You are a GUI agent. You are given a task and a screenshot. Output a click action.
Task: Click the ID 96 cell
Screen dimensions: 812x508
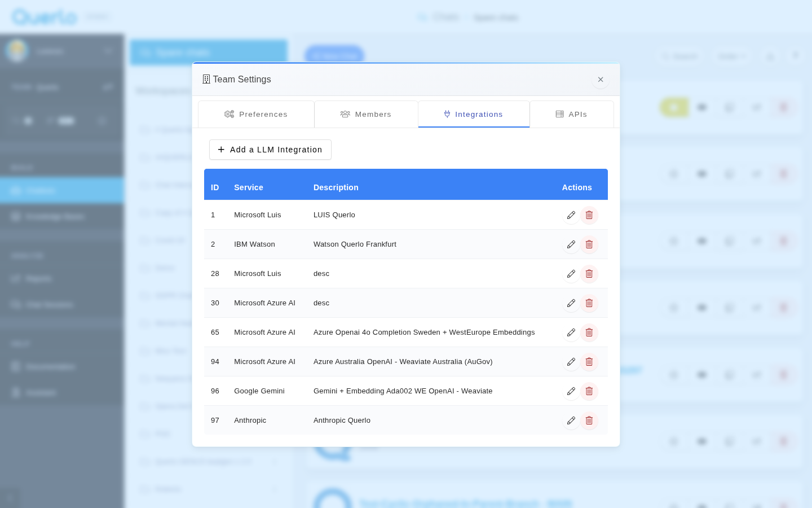point(215,391)
